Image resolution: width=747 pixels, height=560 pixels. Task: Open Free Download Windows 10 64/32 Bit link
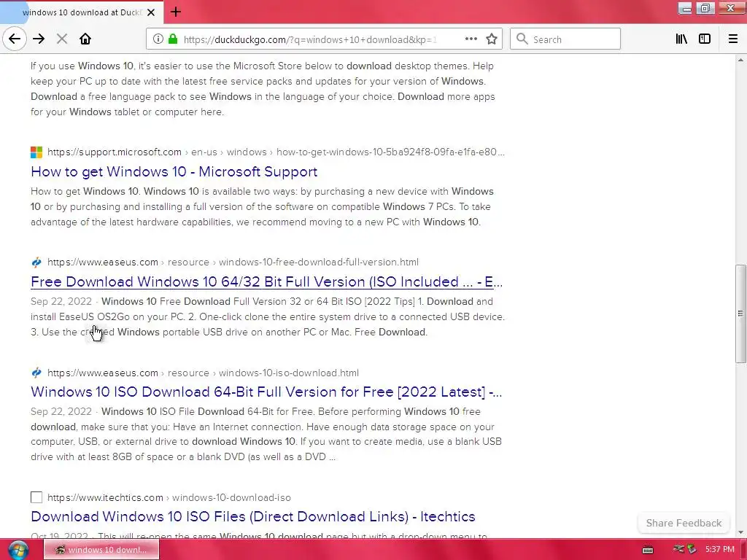266,281
